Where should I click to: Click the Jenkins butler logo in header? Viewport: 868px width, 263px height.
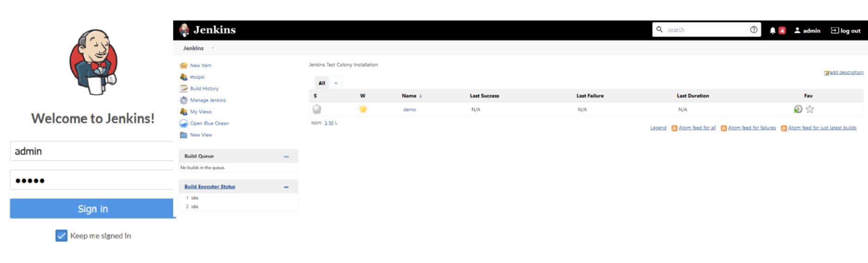(x=184, y=30)
